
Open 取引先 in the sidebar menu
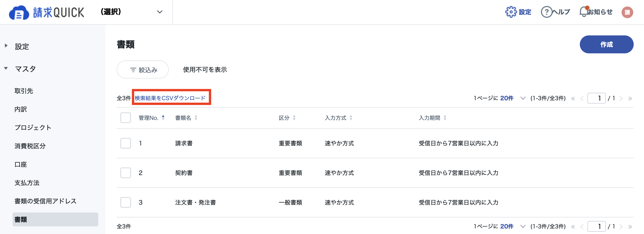tap(24, 91)
